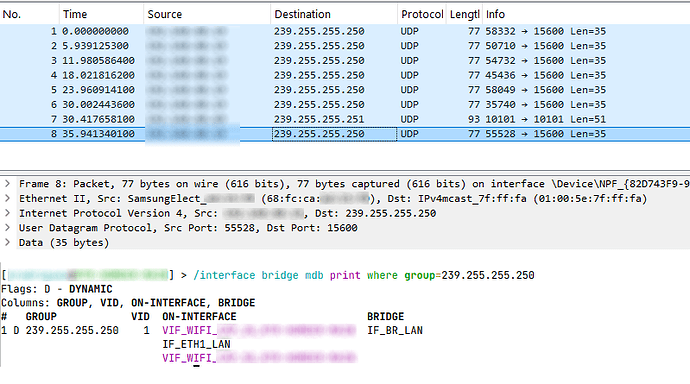Sort packets by the No. column
The image size is (690, 384).
pos(29,14)
